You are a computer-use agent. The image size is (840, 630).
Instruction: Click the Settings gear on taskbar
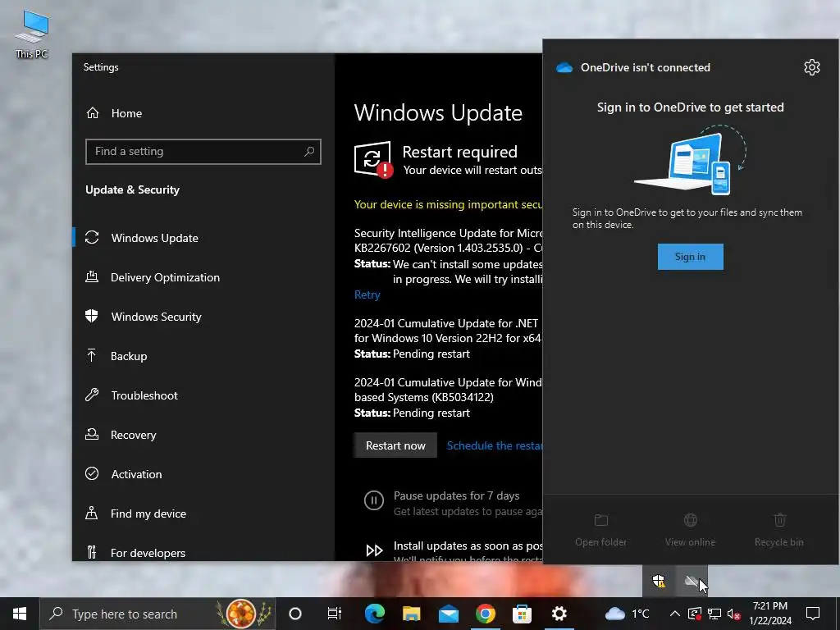(559, 614)
